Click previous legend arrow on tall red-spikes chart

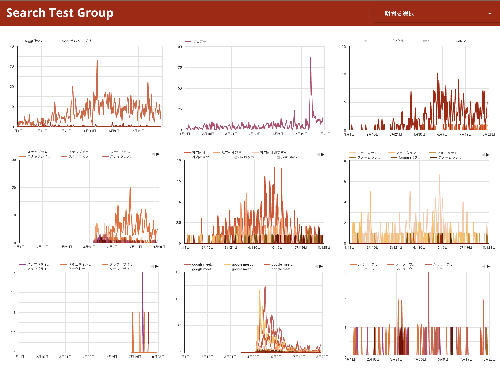[x=318, y=154]
